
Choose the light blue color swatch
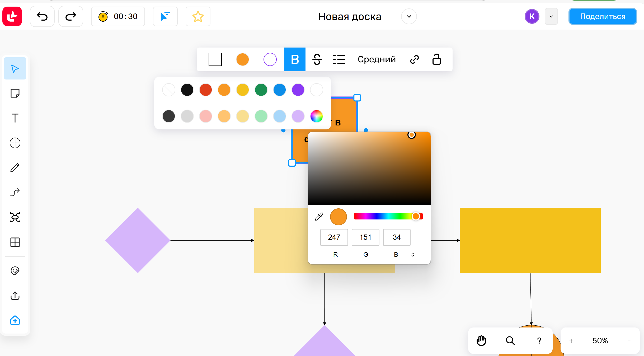tap(280, 116)
